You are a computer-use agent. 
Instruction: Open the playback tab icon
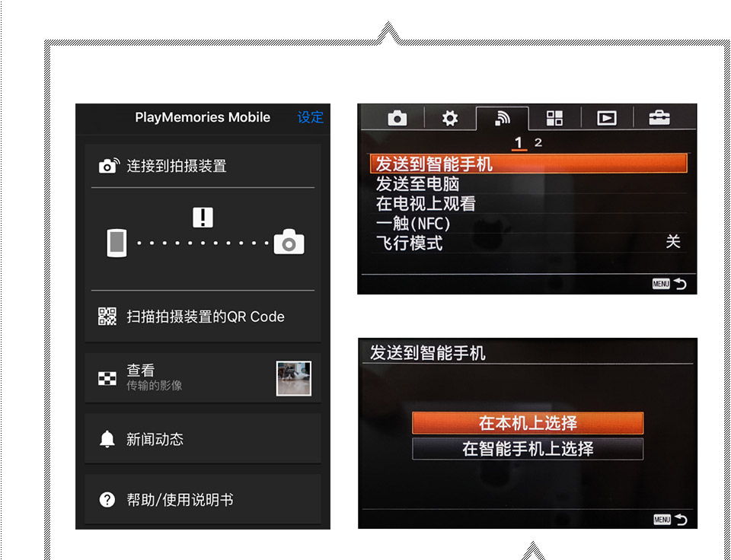pos(606,118)
